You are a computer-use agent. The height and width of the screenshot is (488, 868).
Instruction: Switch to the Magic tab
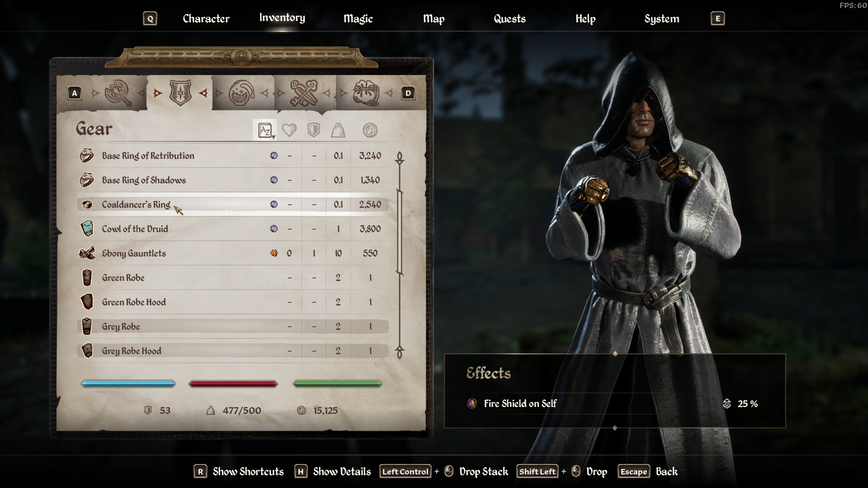tap(358, 19)
